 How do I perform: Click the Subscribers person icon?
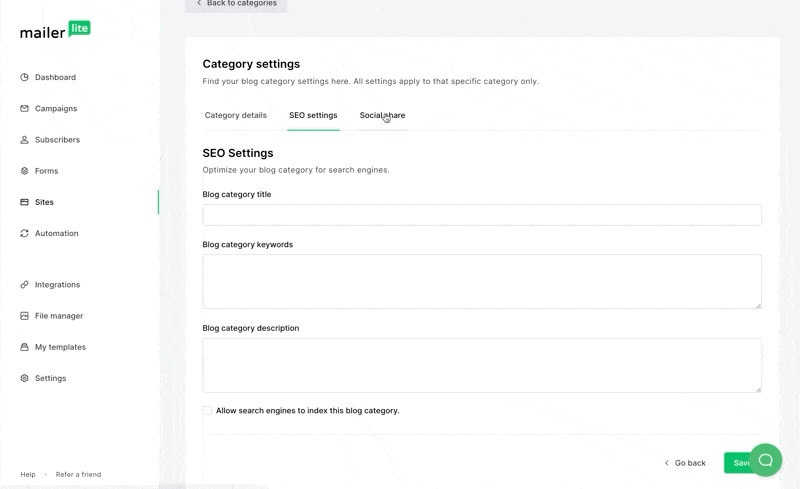(25, 140)
